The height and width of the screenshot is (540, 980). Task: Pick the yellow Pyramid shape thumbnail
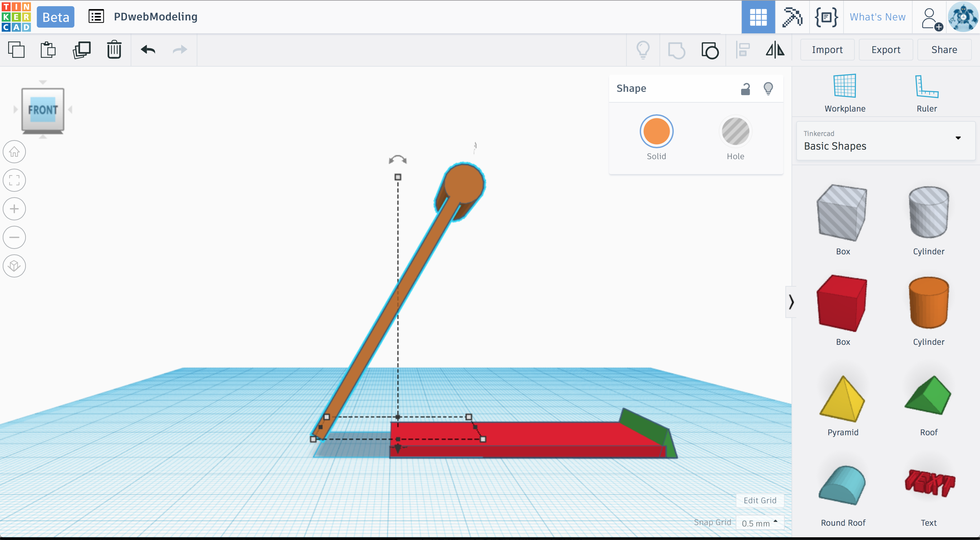842,399
